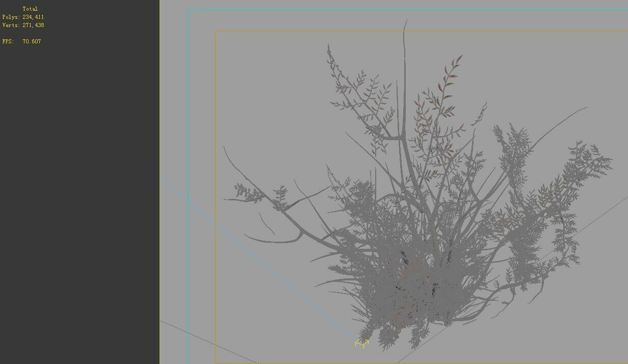Click the teal outer safe frame line
This screenshot has width=628, height=364.
tap(189, 153)
